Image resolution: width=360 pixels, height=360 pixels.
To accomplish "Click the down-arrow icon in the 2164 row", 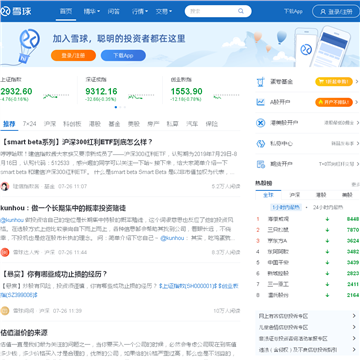I will [x=327, y=295].
